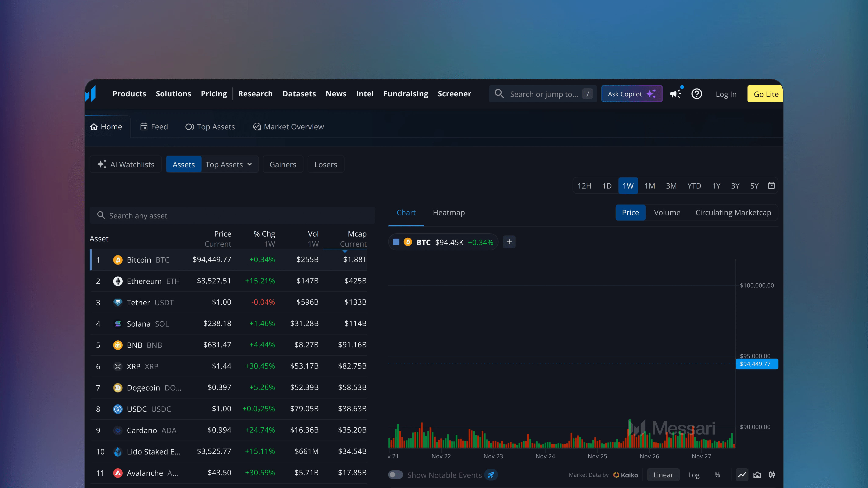The image size is (868, 488).
Task: Switch chart to candlestick view
Action: click(x=772, y=475)
